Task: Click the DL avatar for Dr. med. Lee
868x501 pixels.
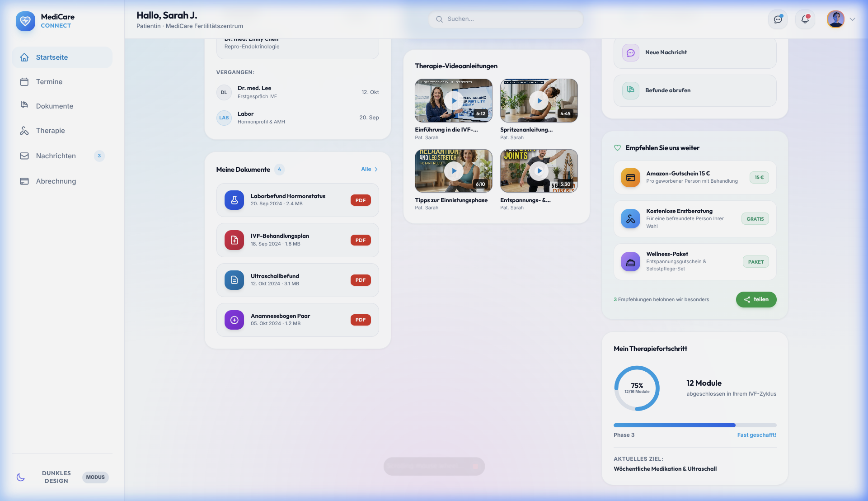Action: 224,92
